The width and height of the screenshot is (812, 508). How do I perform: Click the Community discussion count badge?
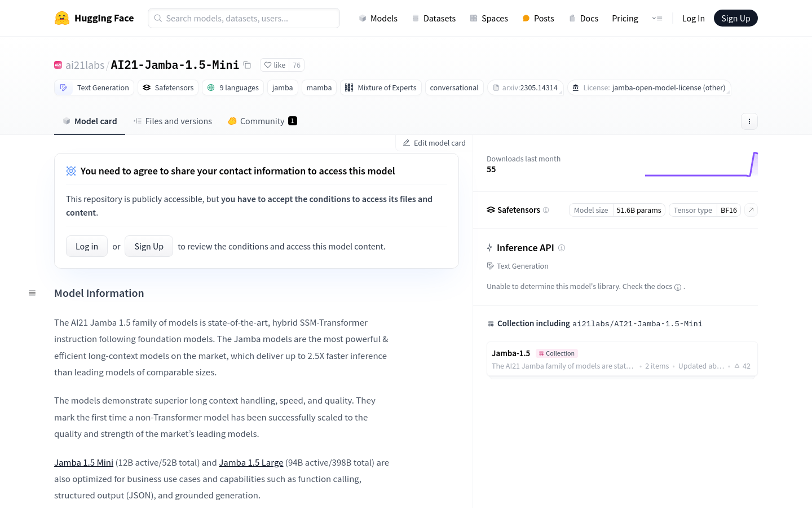[293, 121]
